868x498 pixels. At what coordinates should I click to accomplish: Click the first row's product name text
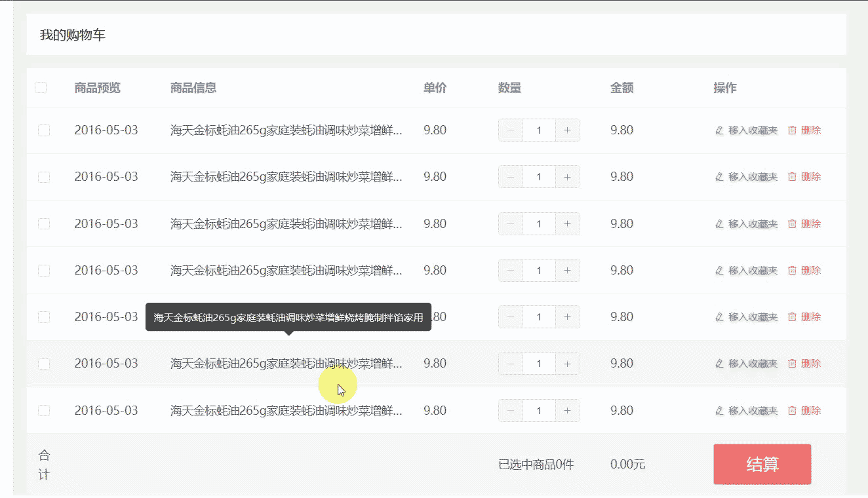[286, 130]
